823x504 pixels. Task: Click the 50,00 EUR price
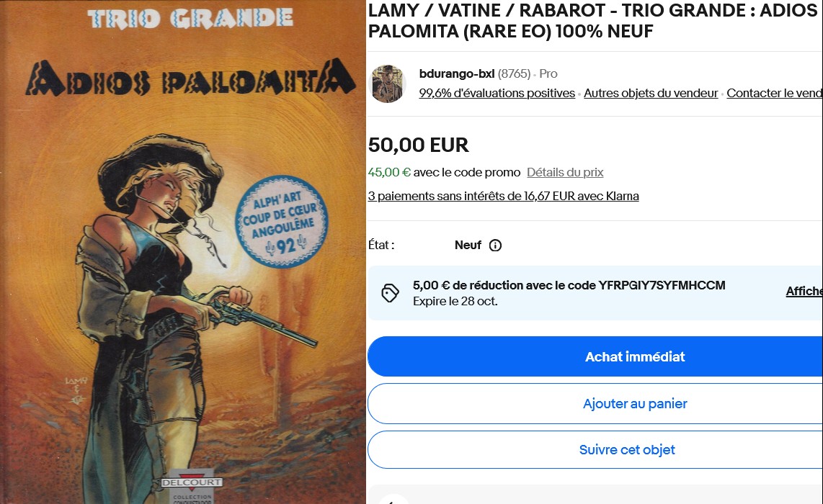click(x=418, y=145)
